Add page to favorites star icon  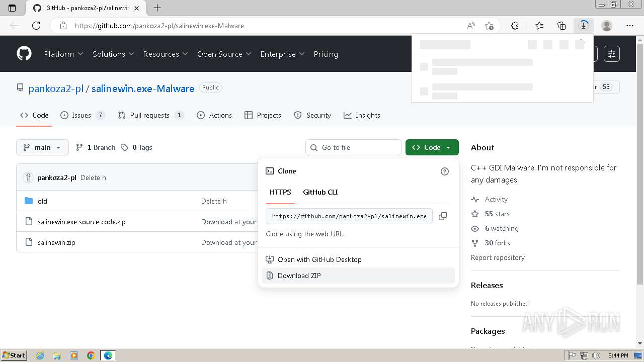(489, 26)
